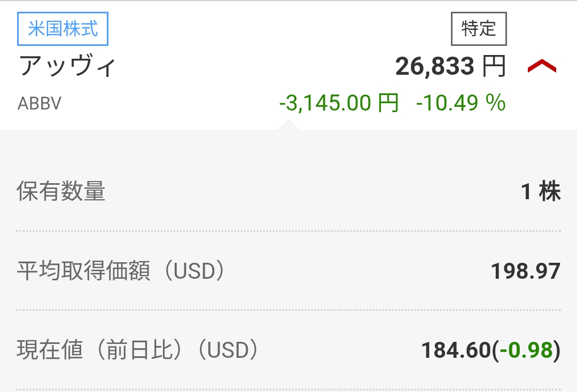The image size is (577, 392).
Task: Tap the 米国株式 category tag
Action: (x=63, y=28)
